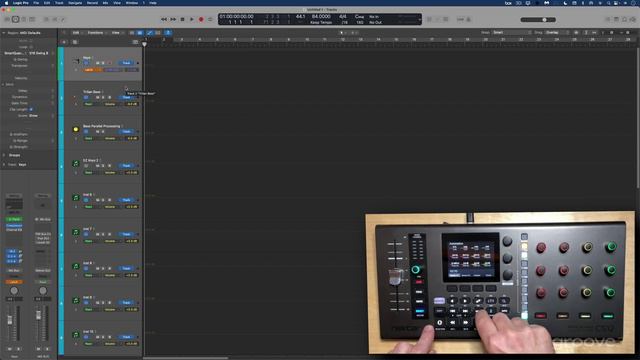640x360 pixels.
Task: Open the Navigate menu in menu bar
Action: click(x=75, y=3)
